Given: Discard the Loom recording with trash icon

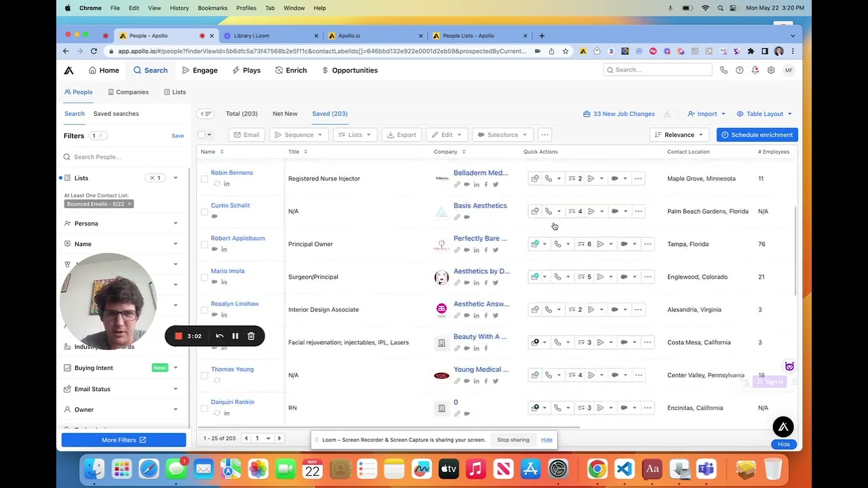Looking at the screenshot, I should click(251, 336).
